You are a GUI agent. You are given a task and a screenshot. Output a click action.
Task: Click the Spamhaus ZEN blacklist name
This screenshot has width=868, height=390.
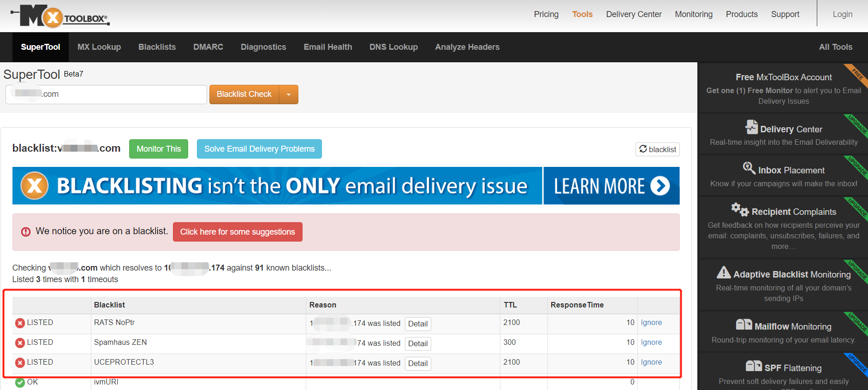pos(120,343)
